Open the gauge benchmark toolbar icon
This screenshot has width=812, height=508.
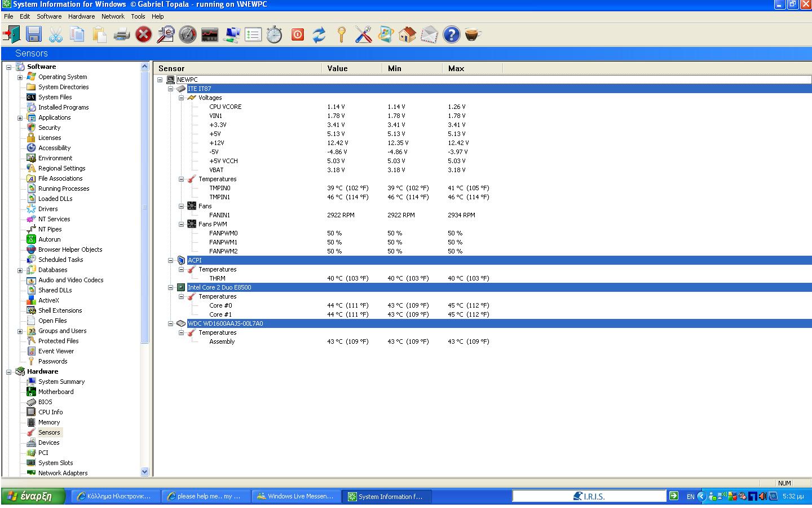click(x=187, y=35)
